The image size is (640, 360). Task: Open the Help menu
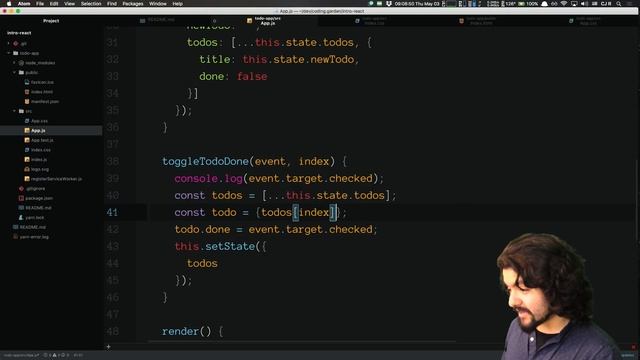click(x=178, y=4)
